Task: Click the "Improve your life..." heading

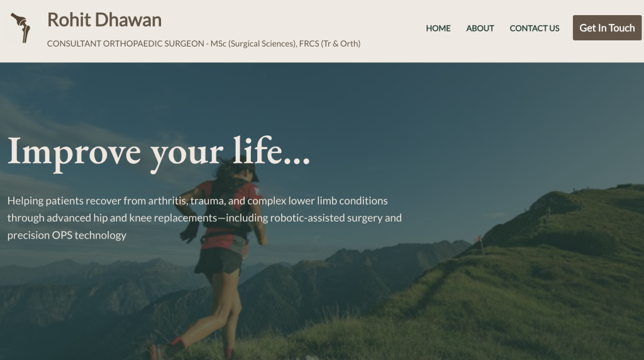Action: [158, 152]
